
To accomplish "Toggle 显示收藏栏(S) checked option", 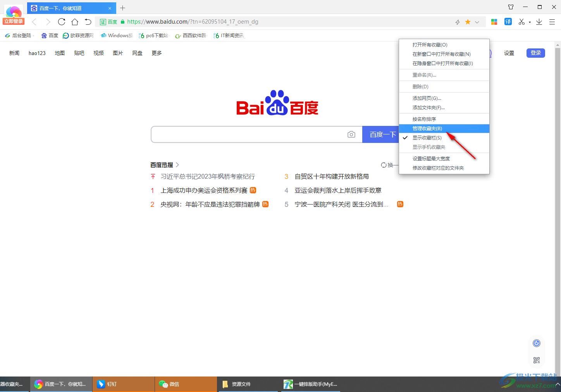I will pyautogui.click(x=444, y=138).
